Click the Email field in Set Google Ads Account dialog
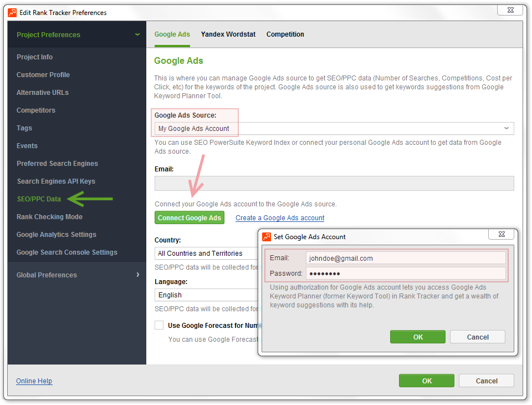The image size is (532, 405). point(406,258)
